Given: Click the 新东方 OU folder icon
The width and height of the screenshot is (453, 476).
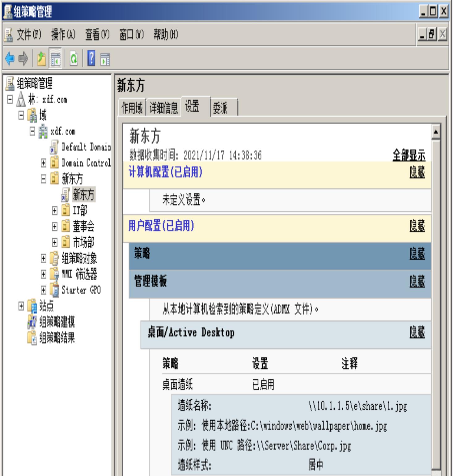Looking at the screenshot, I should [54, 179].
